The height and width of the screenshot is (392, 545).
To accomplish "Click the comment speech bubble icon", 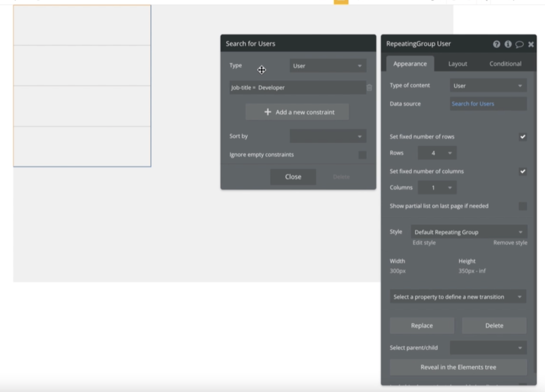I will pos(519,44).
